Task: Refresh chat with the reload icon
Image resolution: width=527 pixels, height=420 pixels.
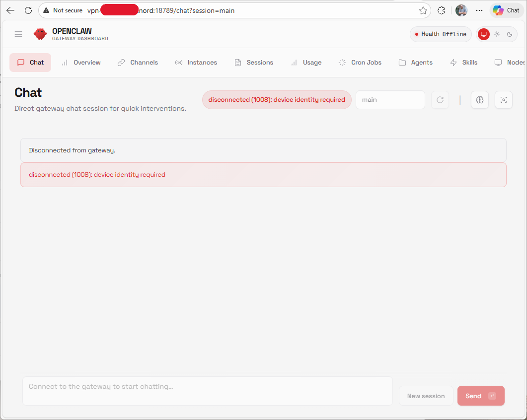Action: point(440,100)
